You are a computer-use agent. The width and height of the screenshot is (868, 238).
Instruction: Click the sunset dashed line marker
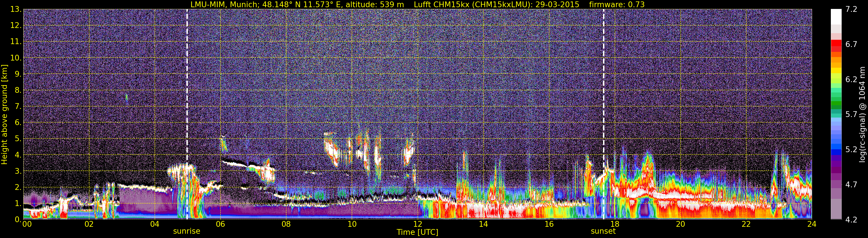[x=604, y=114]
